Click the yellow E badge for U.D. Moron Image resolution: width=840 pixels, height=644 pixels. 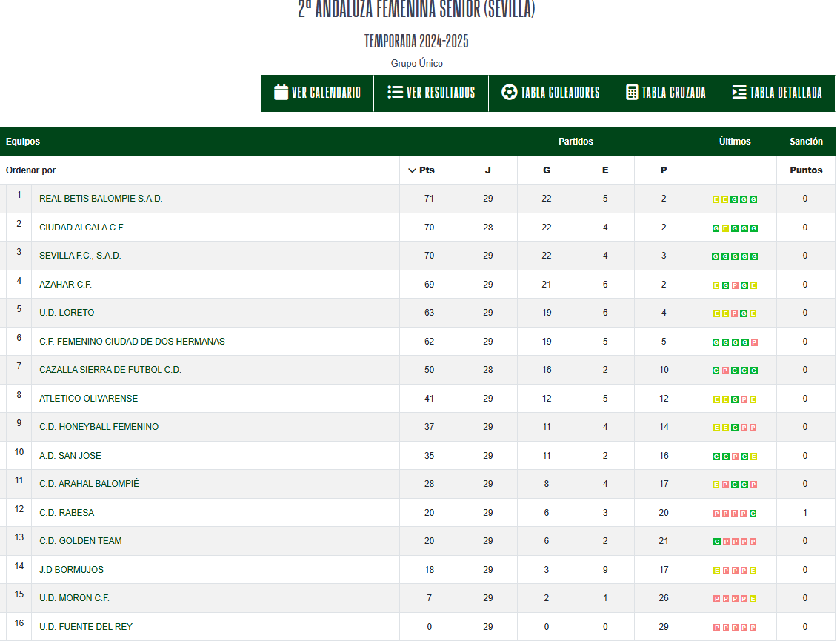click(753, 600)
